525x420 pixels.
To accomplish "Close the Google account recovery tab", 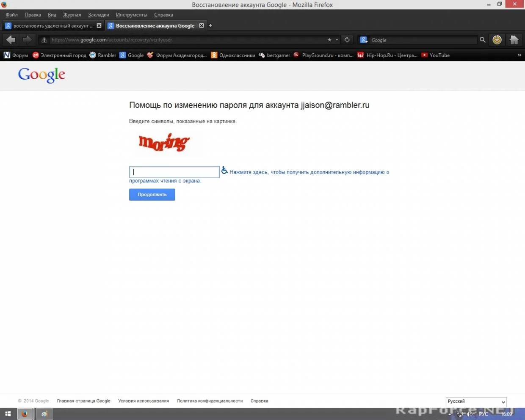I will pos(202,25).
